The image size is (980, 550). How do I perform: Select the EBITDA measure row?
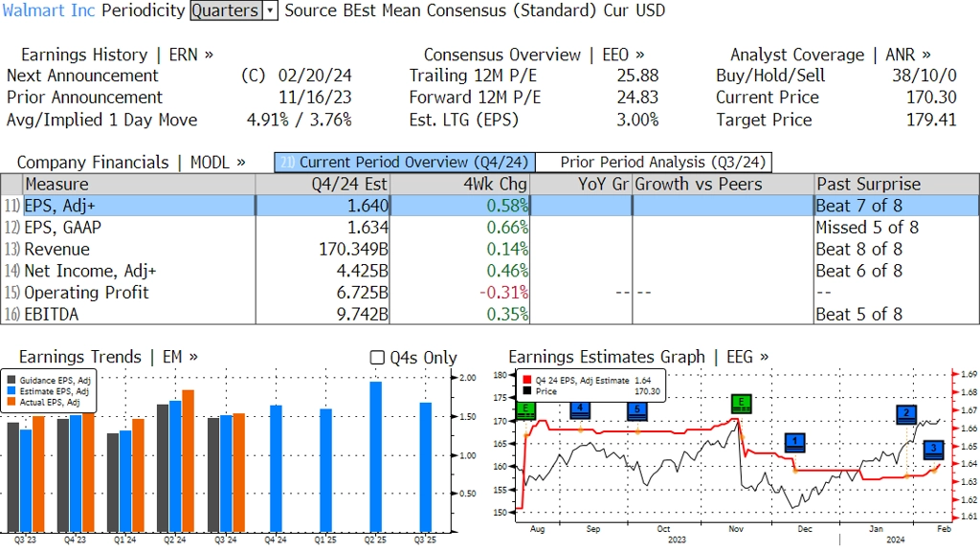[490, 315]
